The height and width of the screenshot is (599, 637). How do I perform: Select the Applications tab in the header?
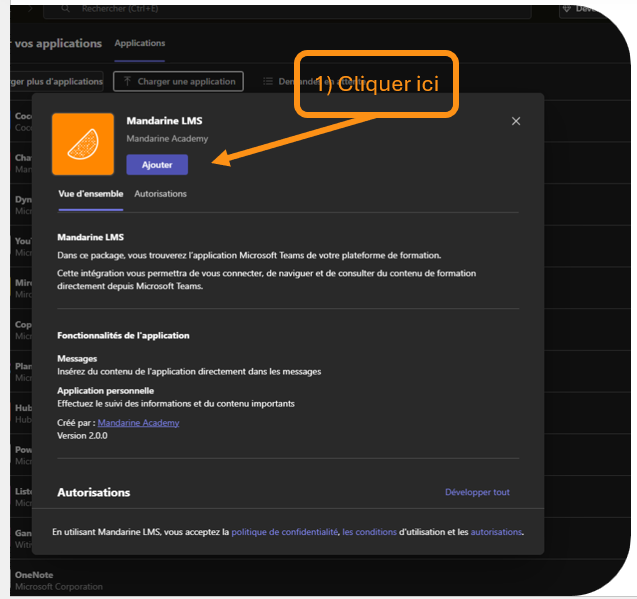pyautogui.click(x=140, y=44)
